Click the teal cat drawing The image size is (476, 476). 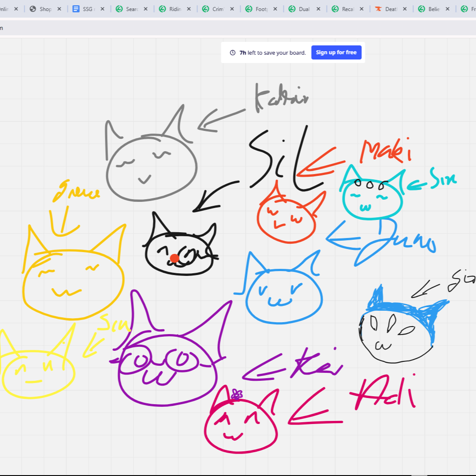372,198
